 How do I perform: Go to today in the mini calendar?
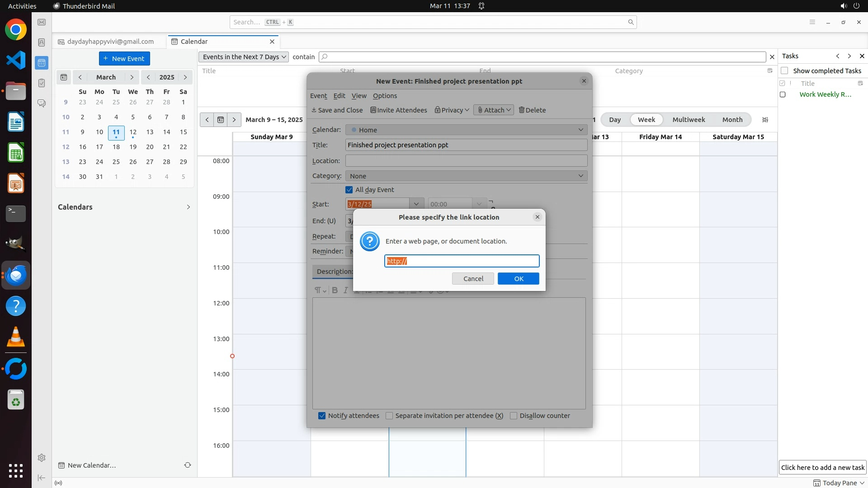point(64,77)
